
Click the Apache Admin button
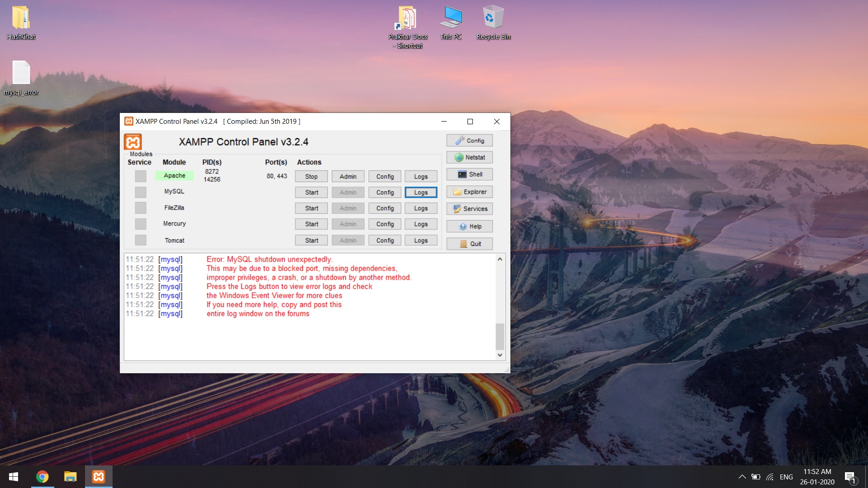(348, 176)
